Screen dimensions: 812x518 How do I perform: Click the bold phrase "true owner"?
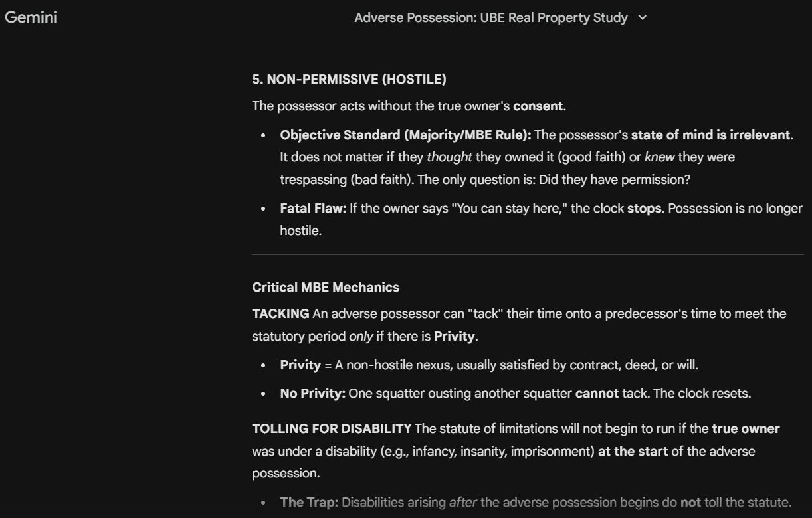[x=746, y=429]
